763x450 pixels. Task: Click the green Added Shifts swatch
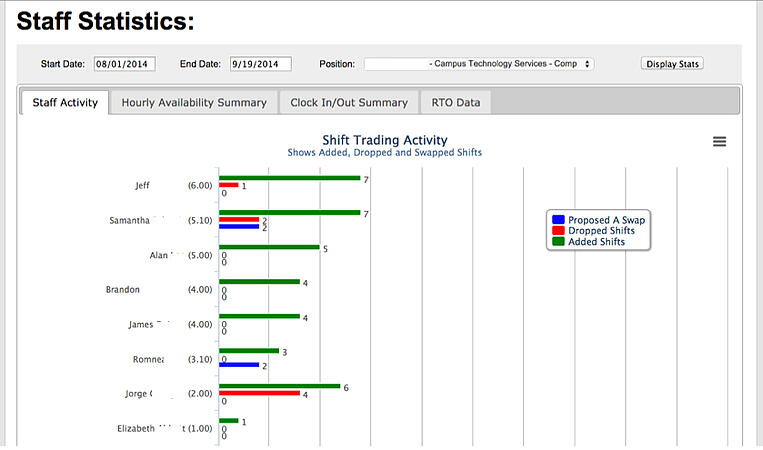click(x=558, y=241)
